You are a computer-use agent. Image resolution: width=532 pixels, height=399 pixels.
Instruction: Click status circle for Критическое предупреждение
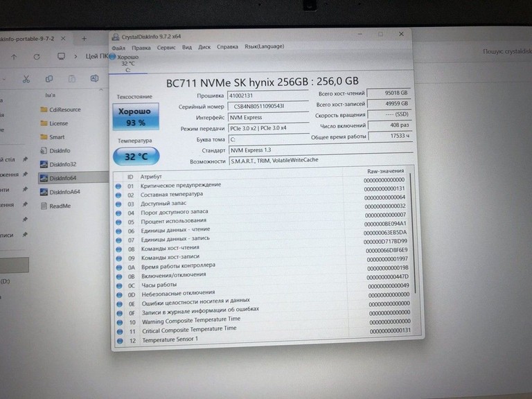pyautogui.click(x=118, y=186)
